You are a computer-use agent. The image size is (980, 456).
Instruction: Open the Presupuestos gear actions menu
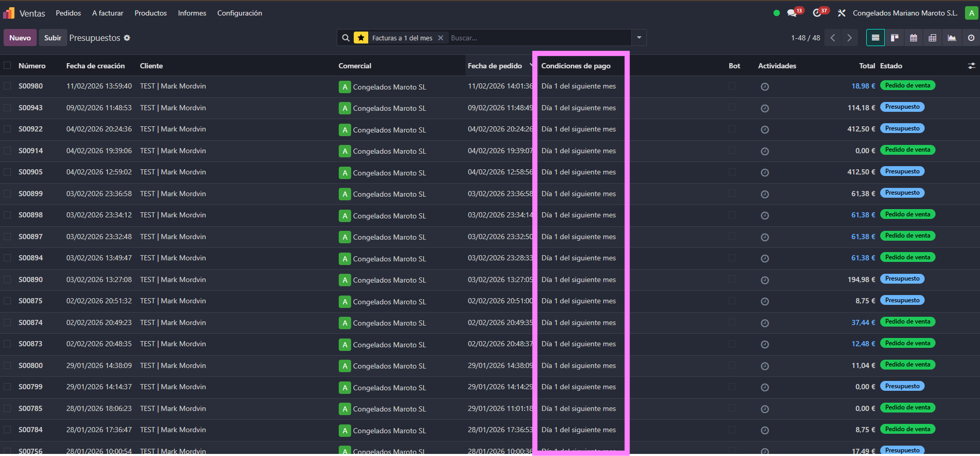pos(127,38)
